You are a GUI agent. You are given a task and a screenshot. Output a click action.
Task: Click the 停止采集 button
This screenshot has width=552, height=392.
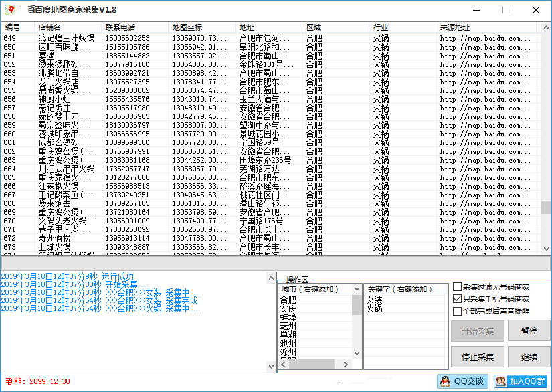(477, 357)
